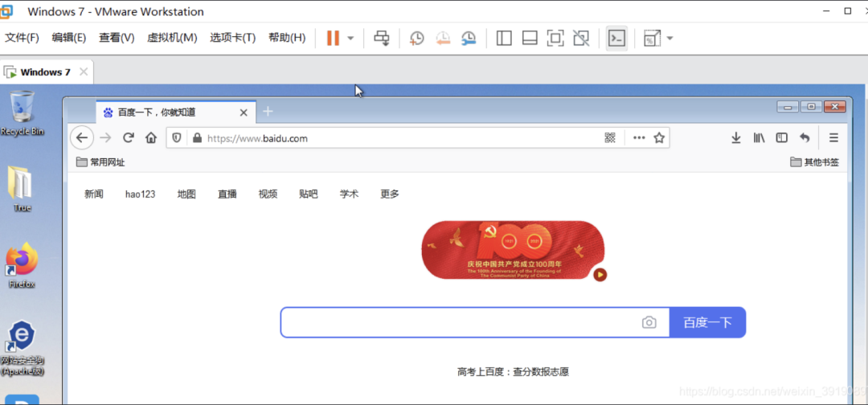Click the padlock site security icon
The width and height of the screenshot is (868, 405).
197,137
